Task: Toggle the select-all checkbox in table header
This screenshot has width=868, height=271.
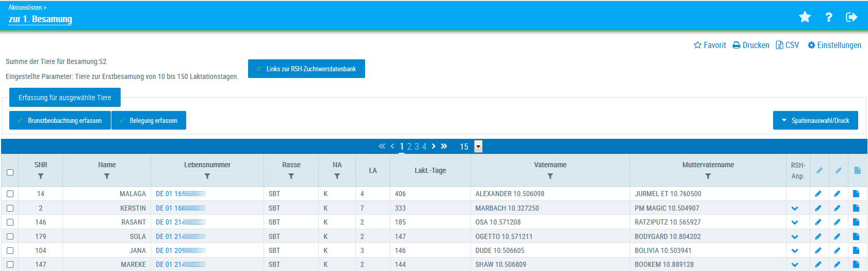Action: [x=10, y=172]
